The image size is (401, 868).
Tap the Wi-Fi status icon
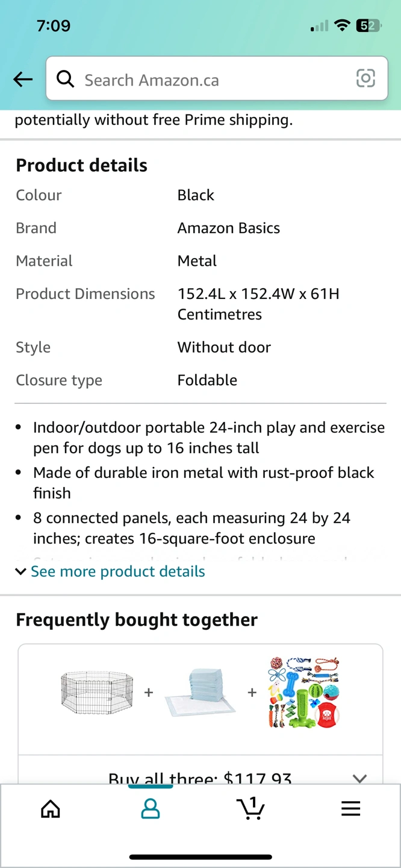(x=343, y=25)
